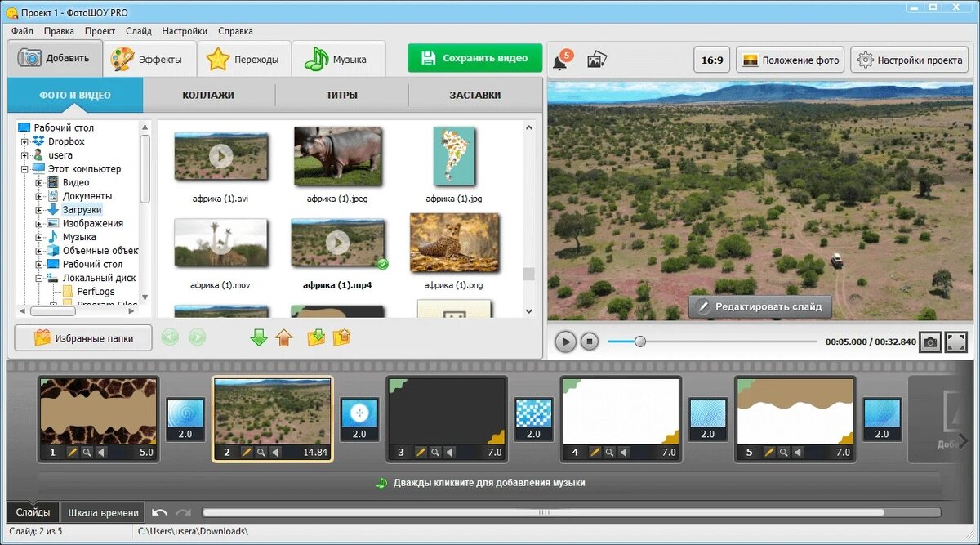
Task: Click the green down arrow add-to-project icon
Action: tap(259, 337)
